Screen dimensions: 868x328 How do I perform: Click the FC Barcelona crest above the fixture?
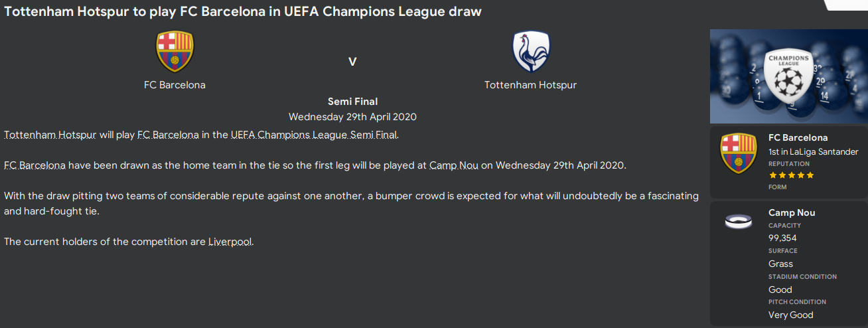click(175, 51)
